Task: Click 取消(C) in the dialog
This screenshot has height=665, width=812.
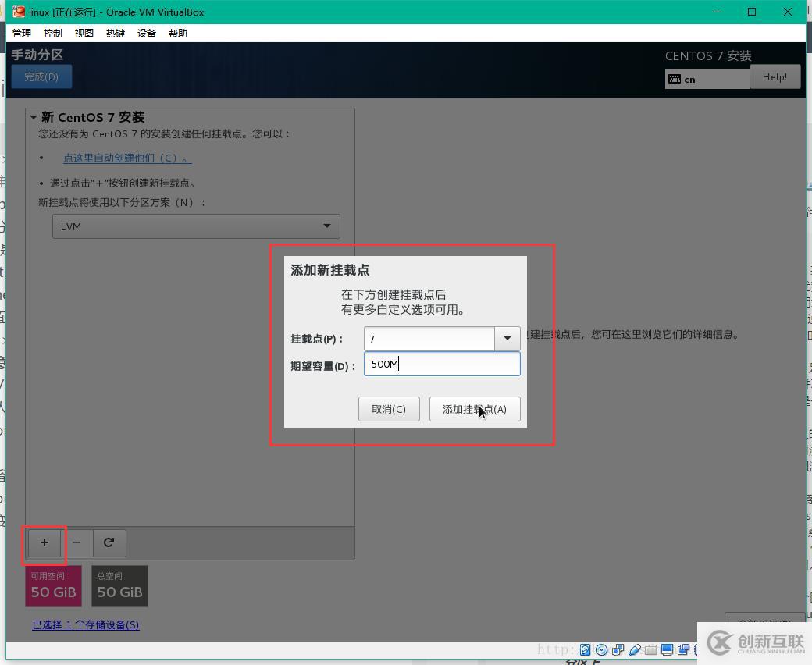Action: 389,409
